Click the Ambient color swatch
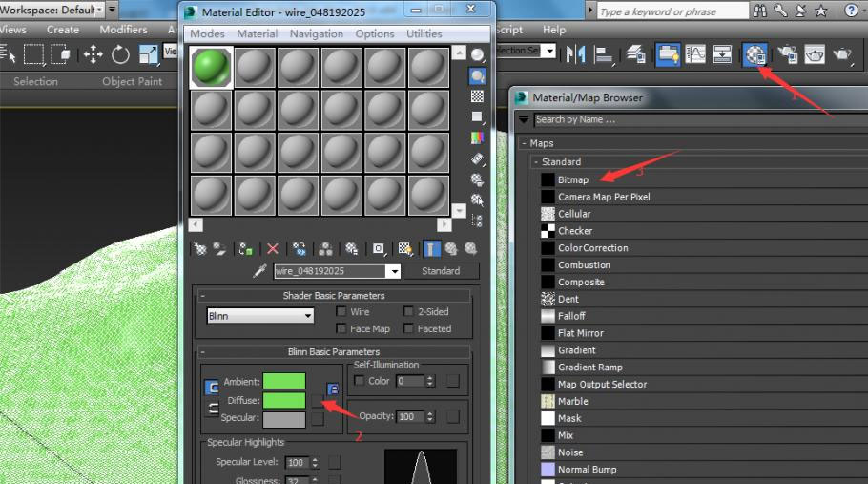This screenshot has height=484, width=868. (284, 381)
